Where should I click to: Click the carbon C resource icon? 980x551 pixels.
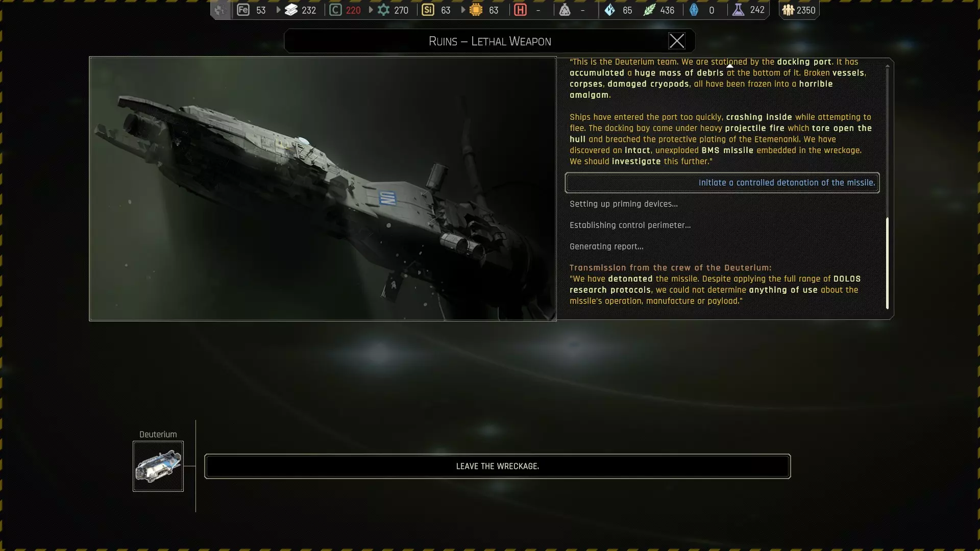click(x=335, y=10)
